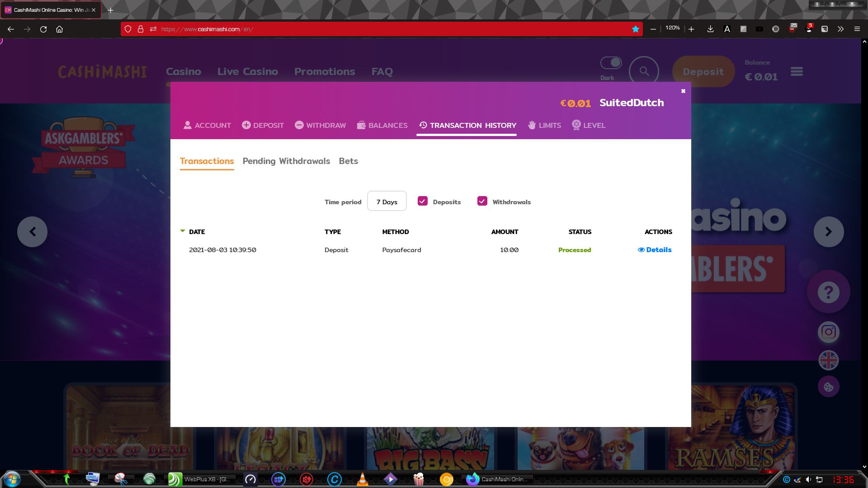This screenshot has height=488, width=868.
Task: Switch to Bets sub-tab
Action: (x=348, y=161)
